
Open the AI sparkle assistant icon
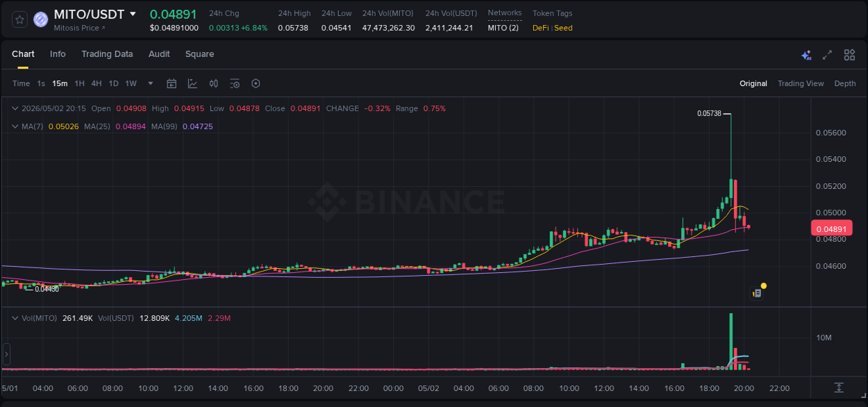click(x=806, y=55)
